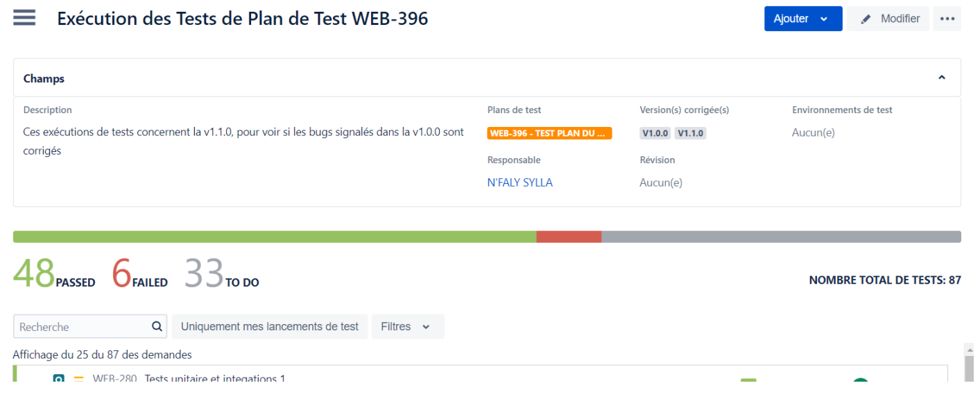Open the WEB-396 test plan label
The image size is (980, 399).
click(549, 133)
